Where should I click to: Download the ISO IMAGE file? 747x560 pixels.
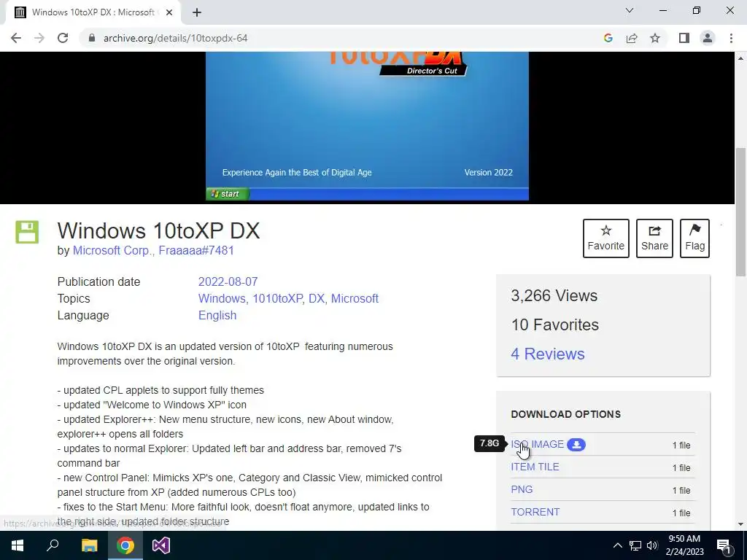pyautogui.click(x=538, y=444)
